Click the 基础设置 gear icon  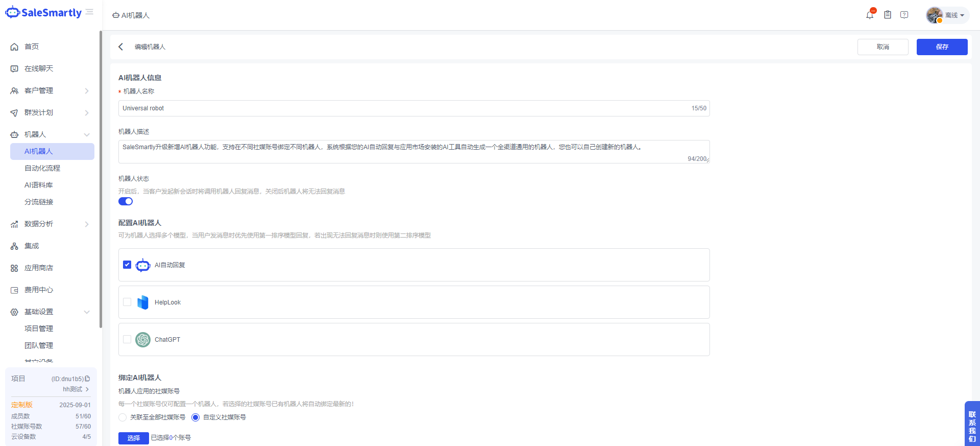[14, 312]
